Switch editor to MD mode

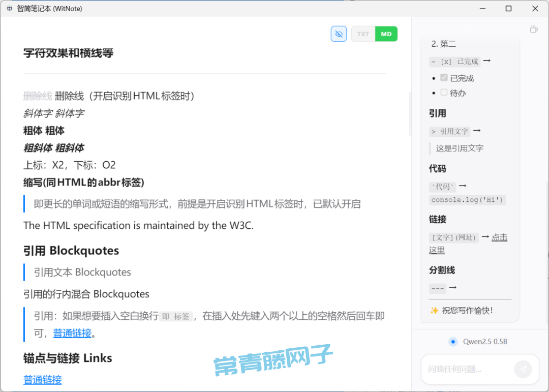click(386, 34)
